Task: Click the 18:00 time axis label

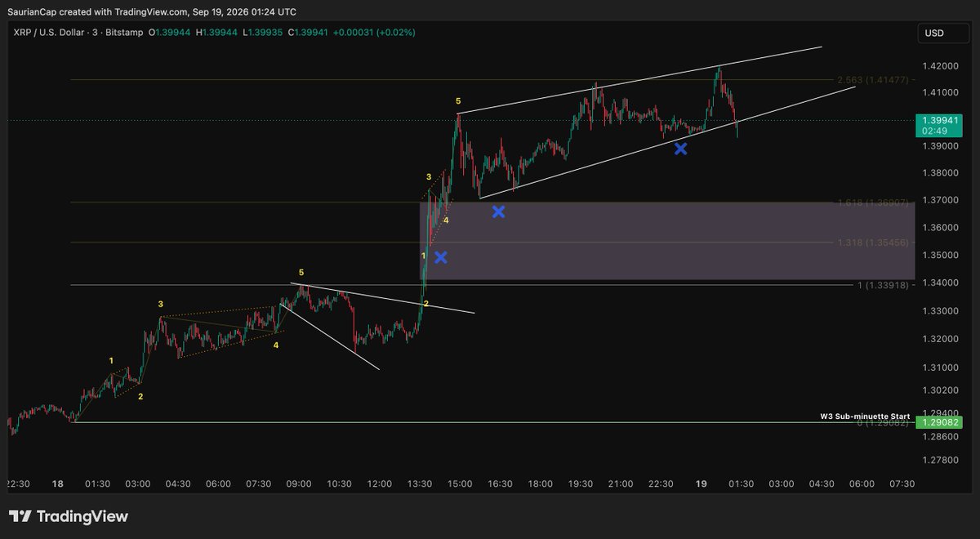Action: [x=541, y=484]
